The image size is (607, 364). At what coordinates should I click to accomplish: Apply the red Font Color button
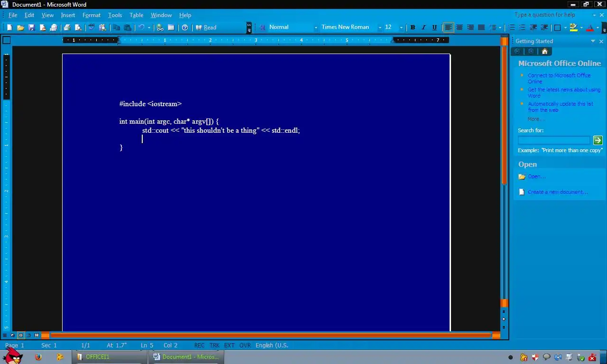click(x=589, y=27)
